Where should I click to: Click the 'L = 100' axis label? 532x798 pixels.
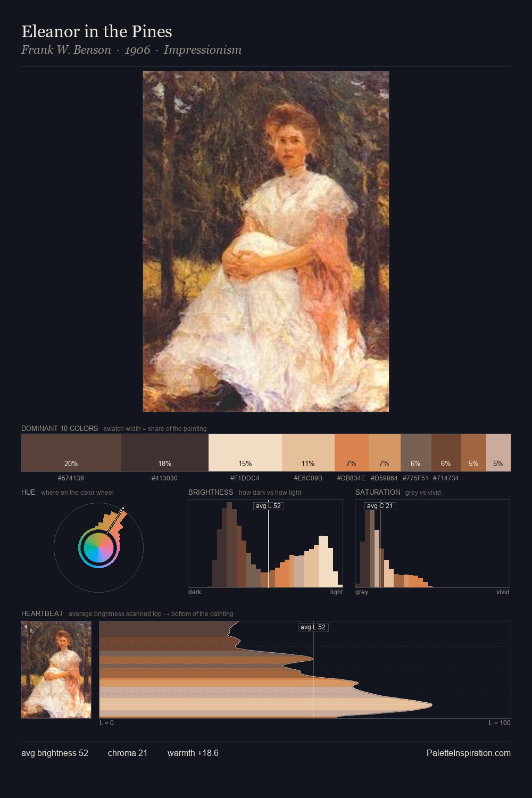(x=500, y=723)
